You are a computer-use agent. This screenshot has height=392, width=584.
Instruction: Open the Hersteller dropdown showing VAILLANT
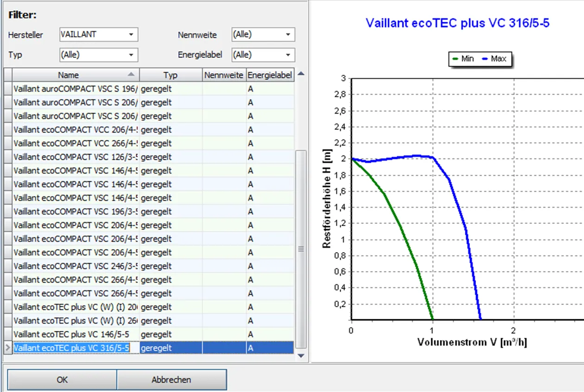pos(131,35)
